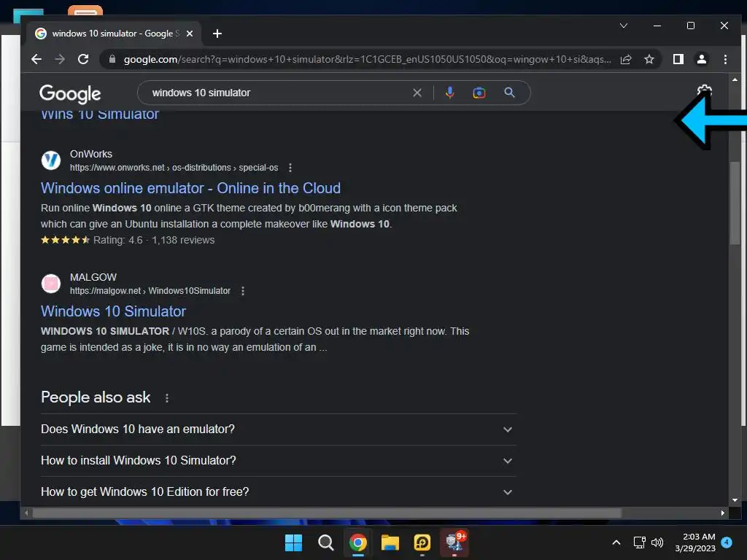Select the windows 10 simulator browser tab

[x=114, y=34]
